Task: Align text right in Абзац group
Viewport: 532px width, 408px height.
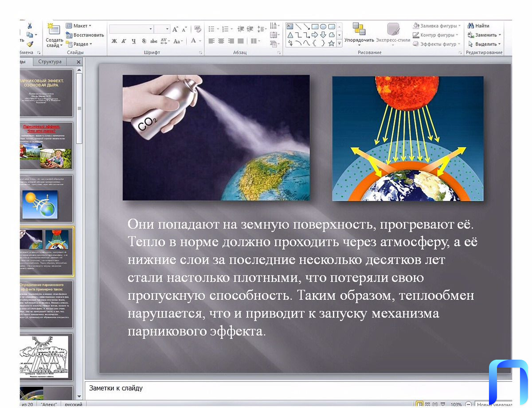Action: [231, 41]
